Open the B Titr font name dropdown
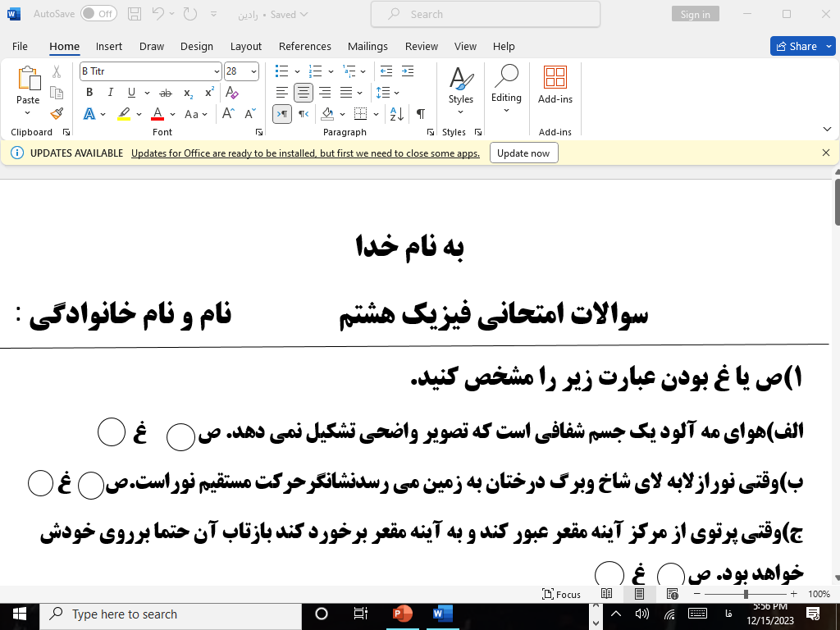840x630 pixels. [217, 71]
